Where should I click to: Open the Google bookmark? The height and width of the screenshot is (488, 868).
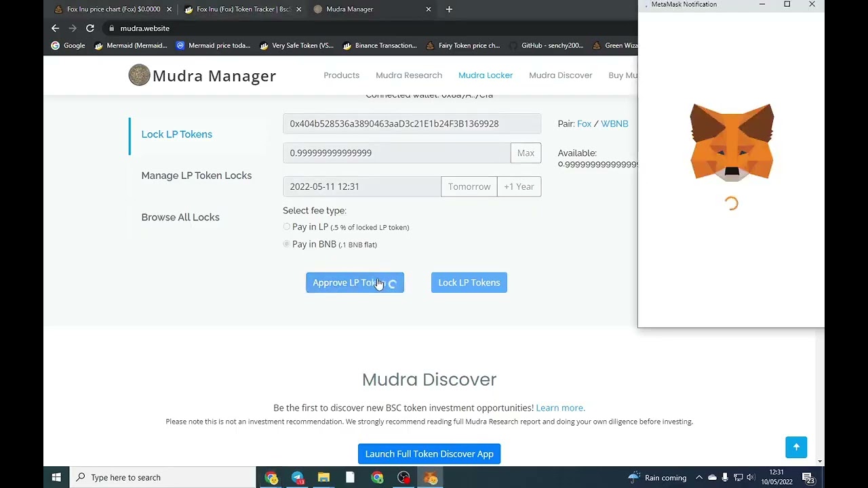(68, 45)
